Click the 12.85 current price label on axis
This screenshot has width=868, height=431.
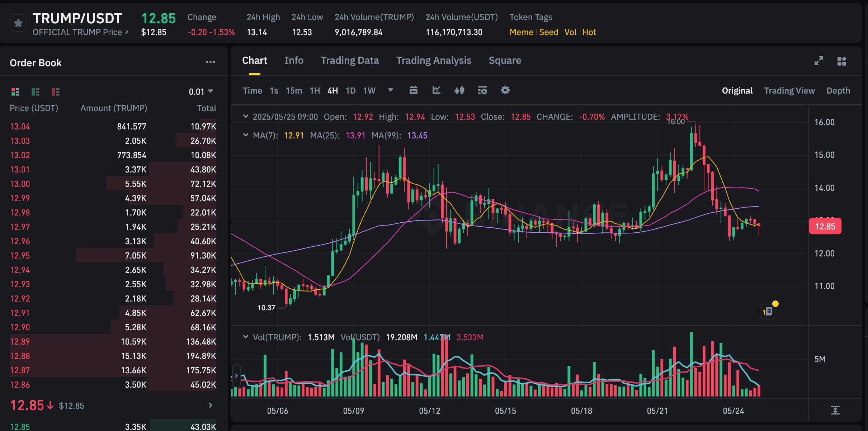coord(825,226)
